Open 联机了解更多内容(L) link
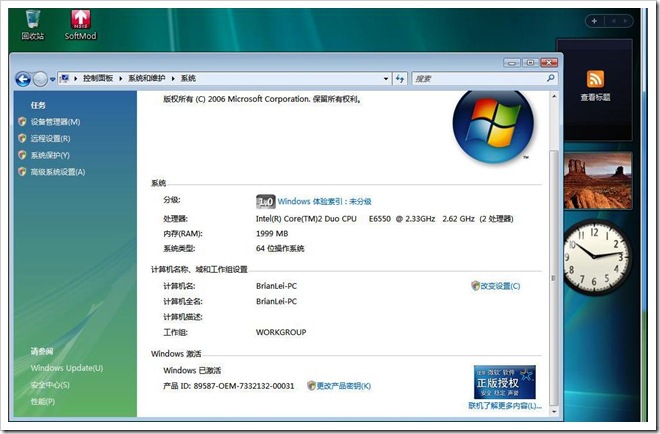The image size is (660, 434). 505,406
